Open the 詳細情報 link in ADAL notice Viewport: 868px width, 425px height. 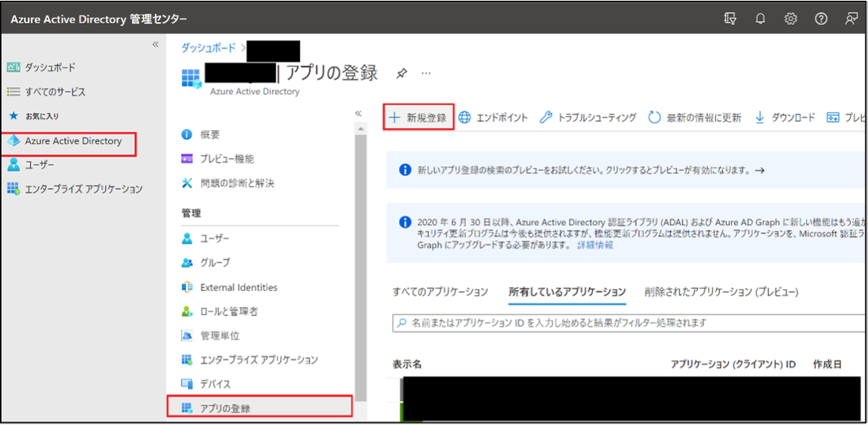(595, 246)
